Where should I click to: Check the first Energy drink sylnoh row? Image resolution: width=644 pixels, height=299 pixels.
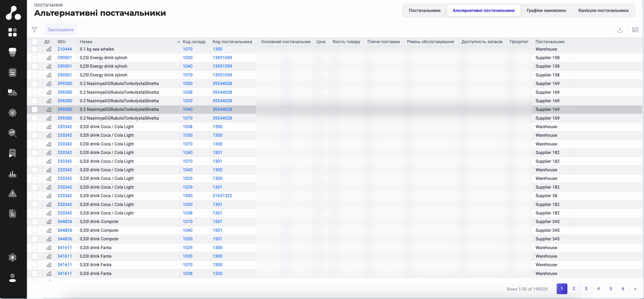[x=35, y=58]
